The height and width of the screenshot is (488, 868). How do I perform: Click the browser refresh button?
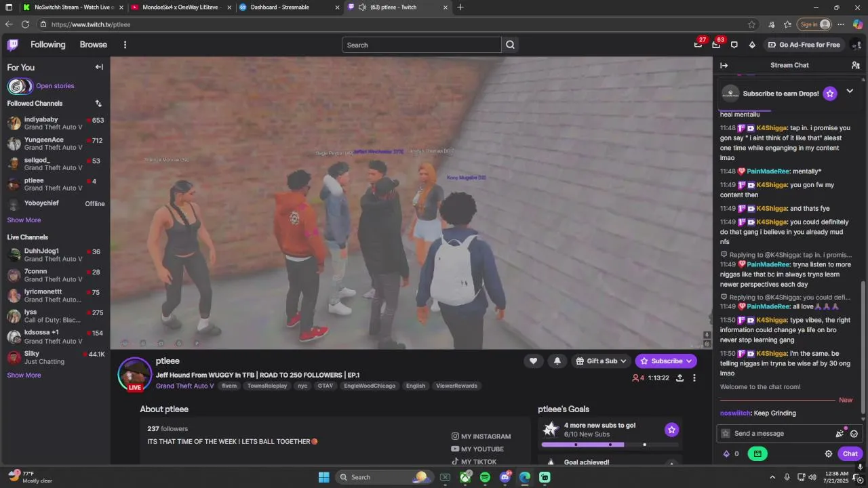pos(25,24)
